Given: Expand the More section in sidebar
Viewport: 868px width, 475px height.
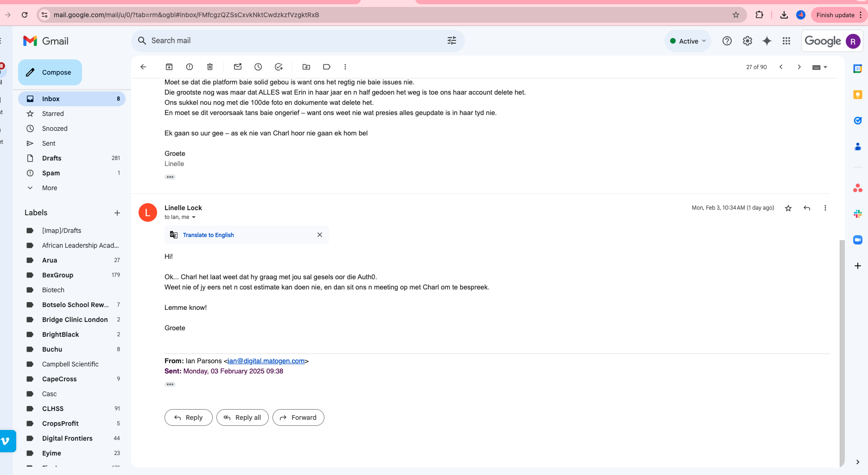Looking at the screenshot, I should click(x=50, y=188).
